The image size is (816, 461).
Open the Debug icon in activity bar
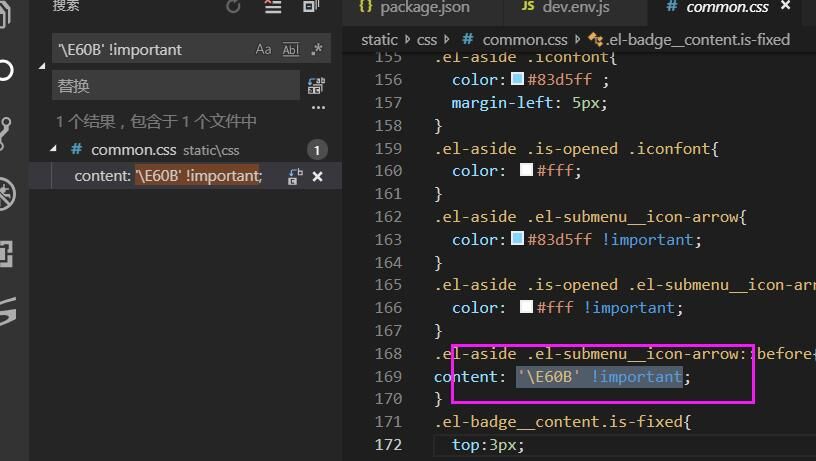pos(6,194)
